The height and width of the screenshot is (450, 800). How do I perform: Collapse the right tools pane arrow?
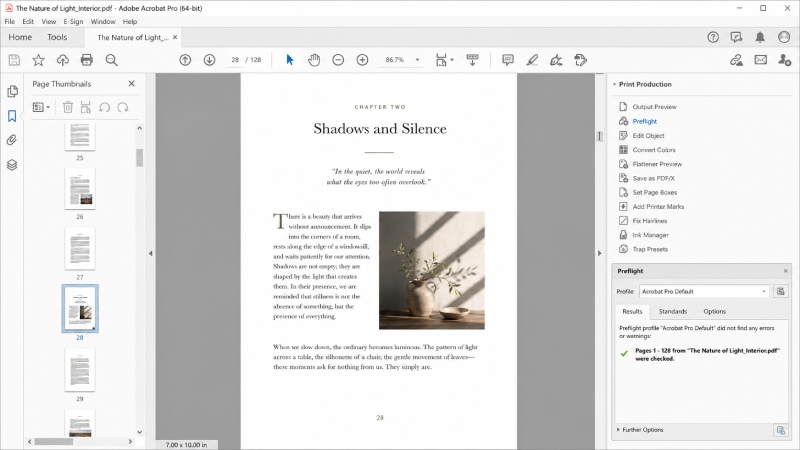click(x=599, y=253)
